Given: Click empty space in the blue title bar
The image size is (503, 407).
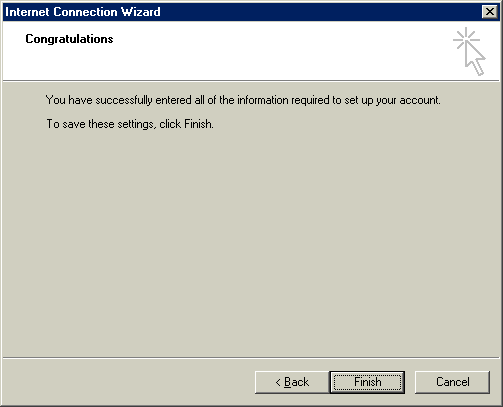Looking at the screenshot, I should tap(320, 12).
